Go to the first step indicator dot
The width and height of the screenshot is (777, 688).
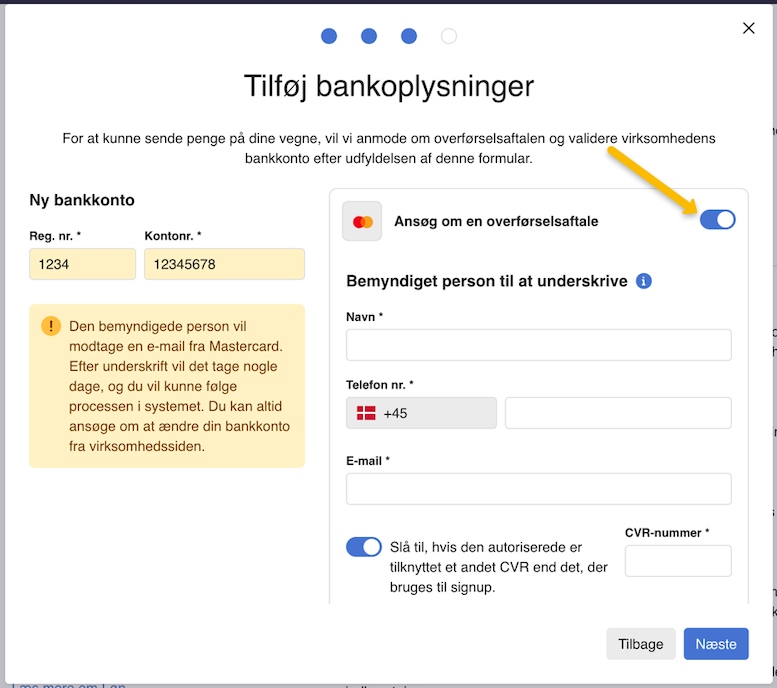coord(329,36)
